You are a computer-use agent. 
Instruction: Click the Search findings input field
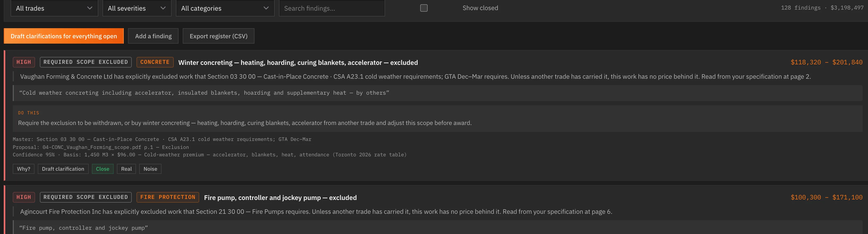tap(331, 8)
